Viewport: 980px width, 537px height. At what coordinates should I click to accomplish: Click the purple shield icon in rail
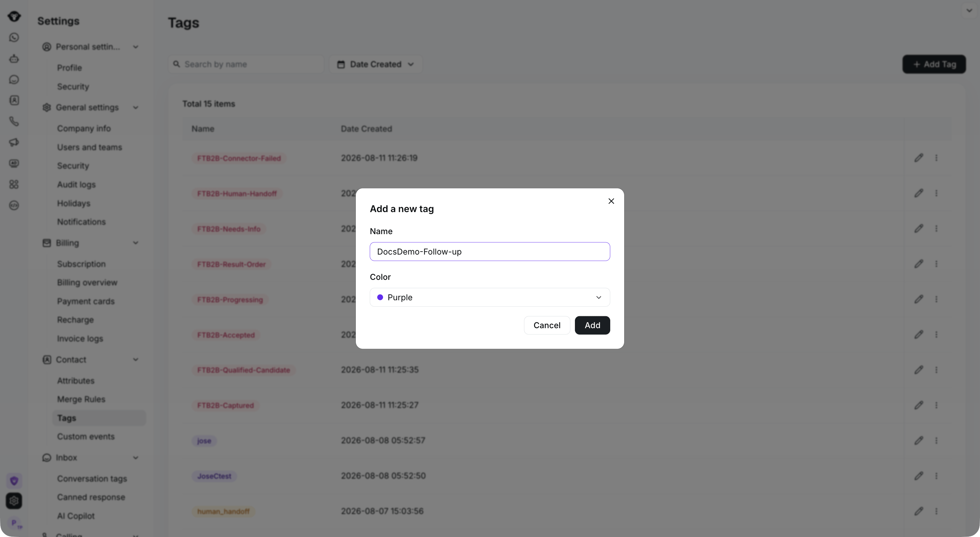pos(14,481)
